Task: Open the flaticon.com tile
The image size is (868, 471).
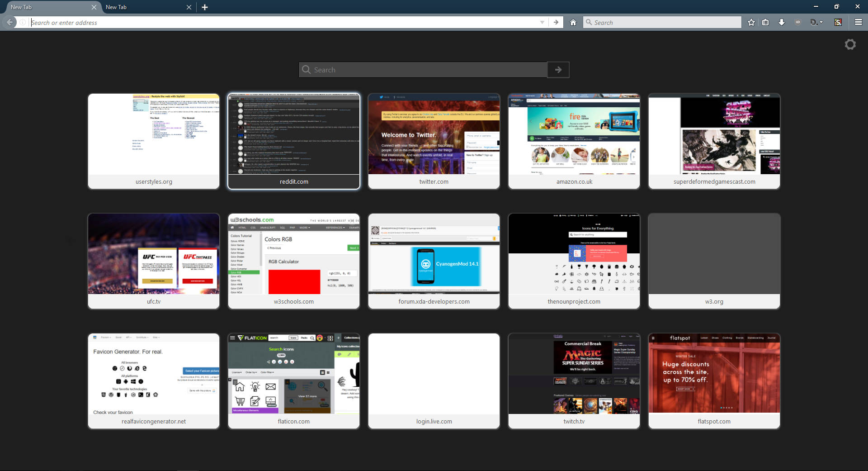Action: click(294, 381)
